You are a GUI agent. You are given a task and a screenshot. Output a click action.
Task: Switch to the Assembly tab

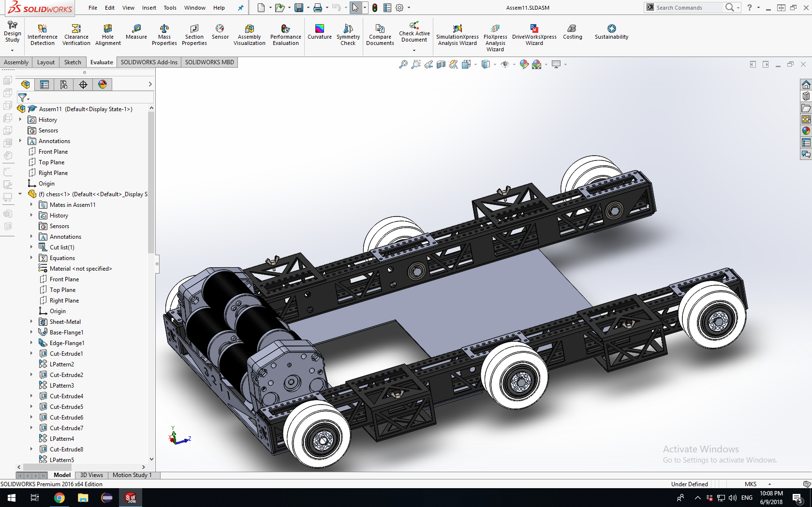pyautogui.click(x=16, y=62)
